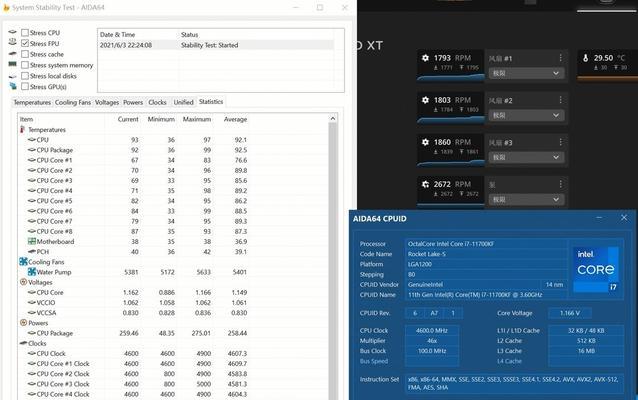Select the Statistics tab
Screen dimensions: 638x400
(211, 102)
